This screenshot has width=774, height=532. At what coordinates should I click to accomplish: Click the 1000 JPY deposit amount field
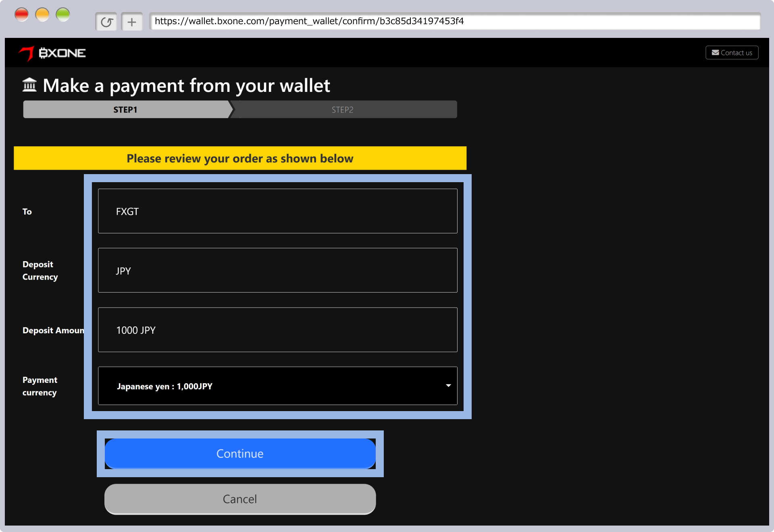pos(277,330)
